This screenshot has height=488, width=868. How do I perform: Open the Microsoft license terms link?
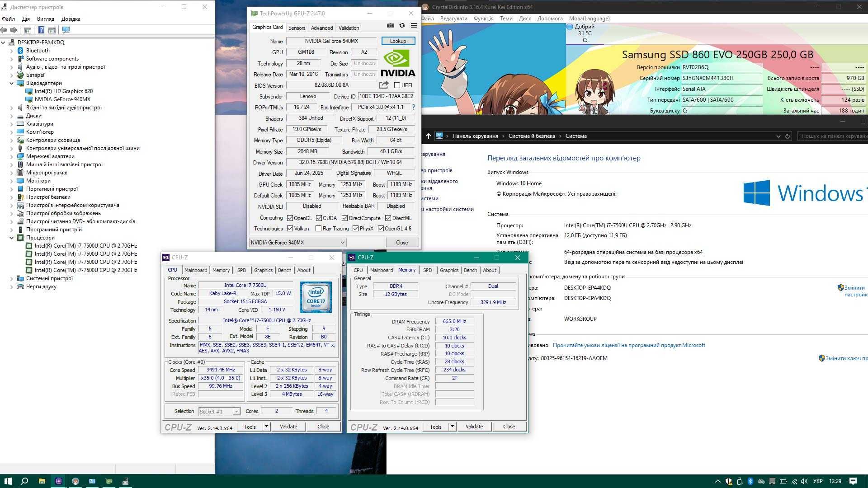point(629,345)
